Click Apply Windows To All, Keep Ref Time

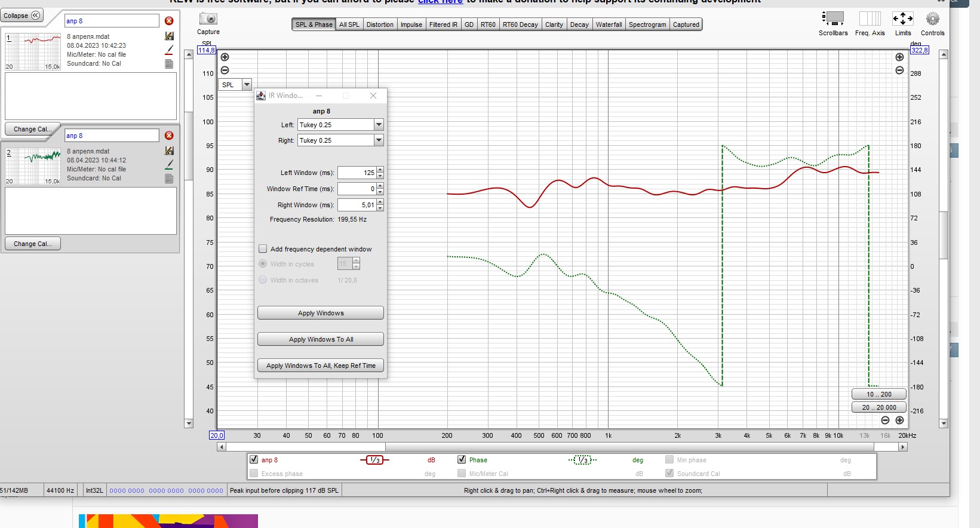click(x=321, y=366)
